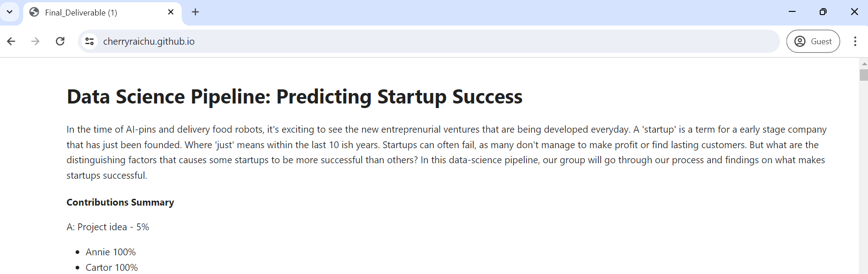The image size is (868, 274).
Task: Open a new tab with plus button
Action: pos(195,12)
